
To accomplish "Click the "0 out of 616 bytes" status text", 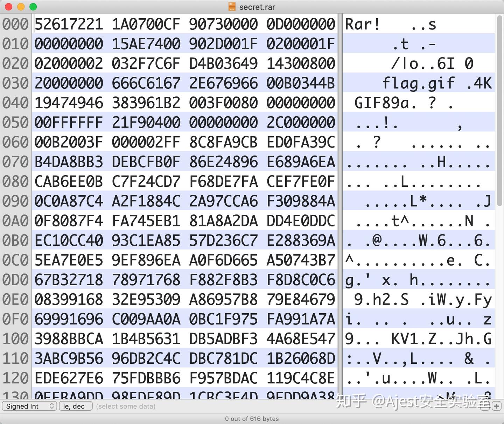I will coord(252,419).
